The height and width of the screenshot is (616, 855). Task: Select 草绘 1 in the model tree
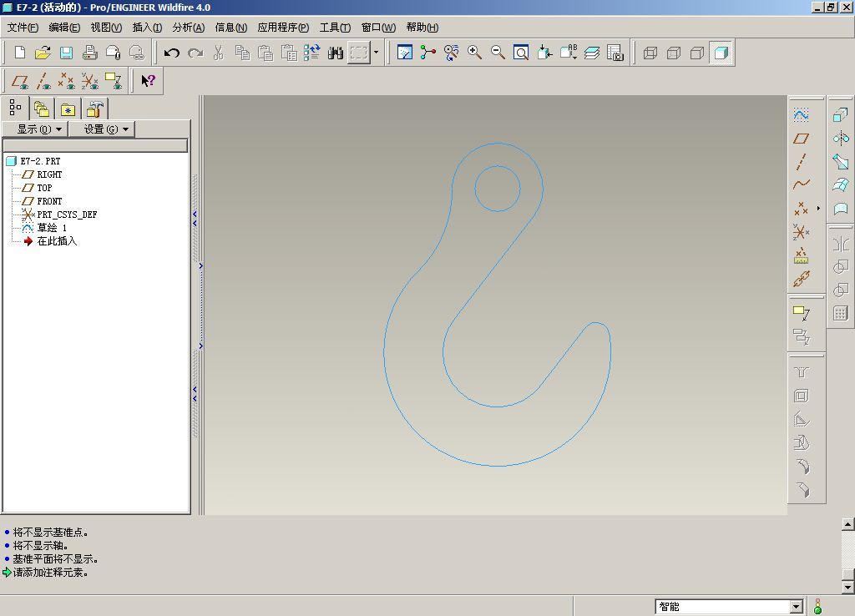(52, 228)
